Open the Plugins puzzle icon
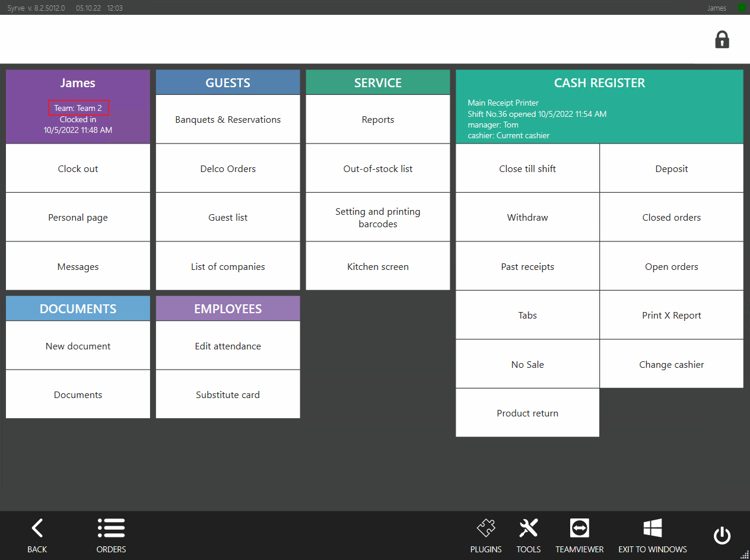This screenshot has height=560, width=750. tap(486, 528)
